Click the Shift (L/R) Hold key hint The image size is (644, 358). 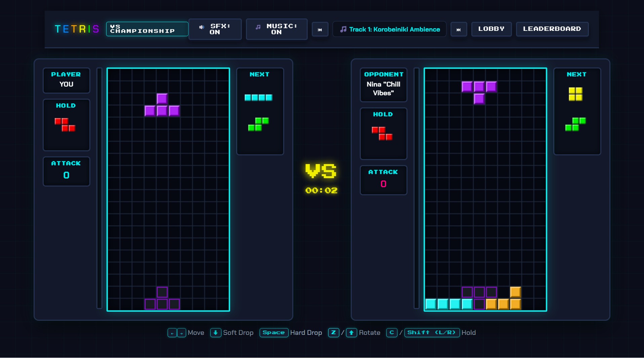pos(432,333)
